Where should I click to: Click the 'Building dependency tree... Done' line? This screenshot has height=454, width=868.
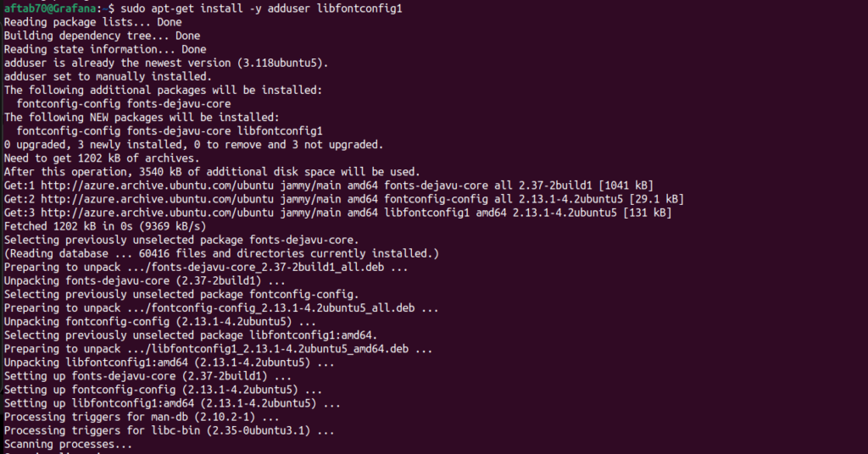[x=102, y=36]
